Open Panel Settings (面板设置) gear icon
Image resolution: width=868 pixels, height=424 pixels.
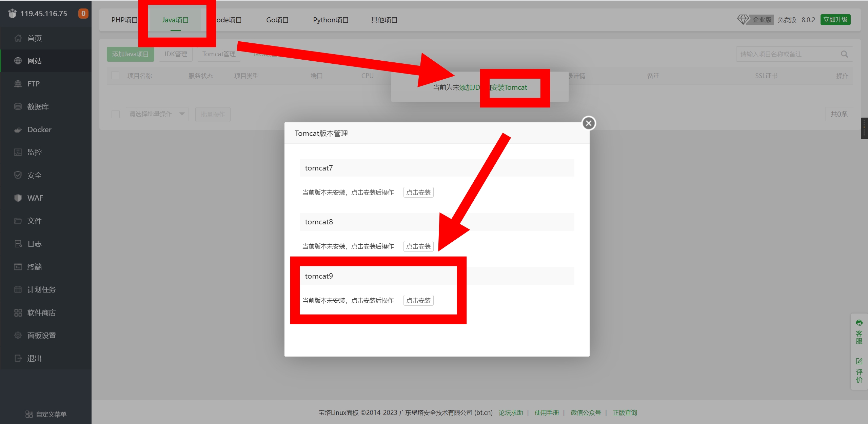click(18, 336)
